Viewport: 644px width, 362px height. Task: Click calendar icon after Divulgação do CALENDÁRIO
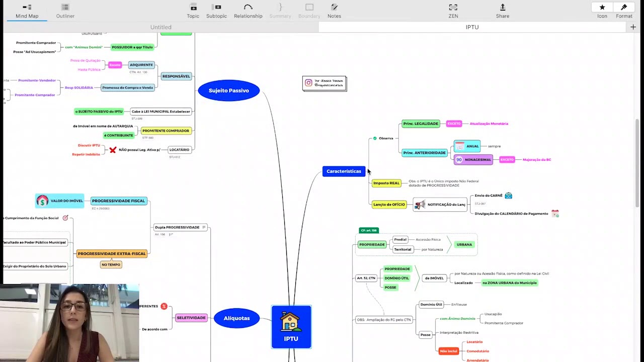pos(555,214)
